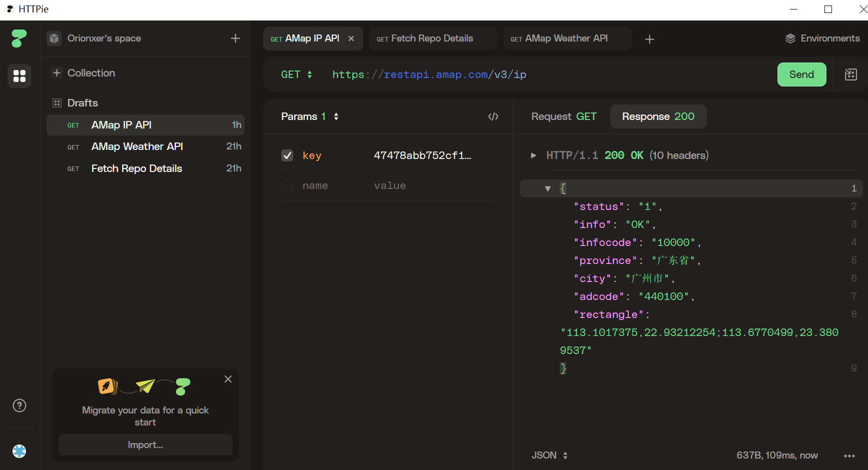Click the key parameter name
This screenshot has width=868, height=470.
point(312,155)
